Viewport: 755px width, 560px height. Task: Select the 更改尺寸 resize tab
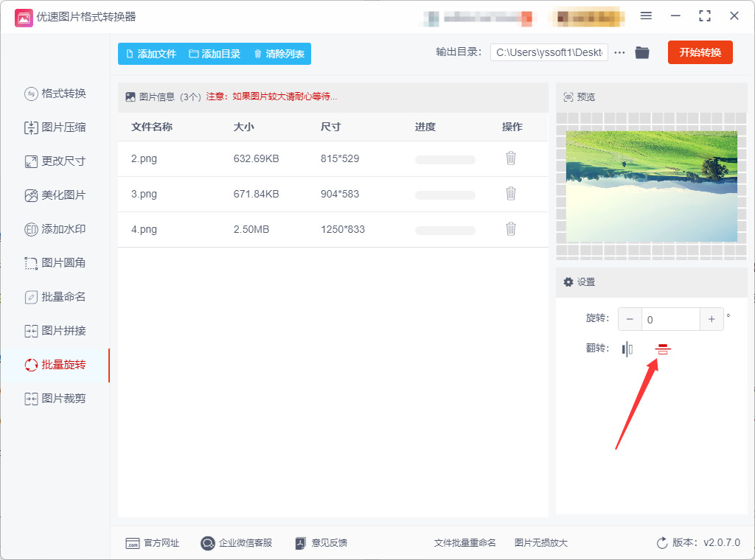pos(55,161)
